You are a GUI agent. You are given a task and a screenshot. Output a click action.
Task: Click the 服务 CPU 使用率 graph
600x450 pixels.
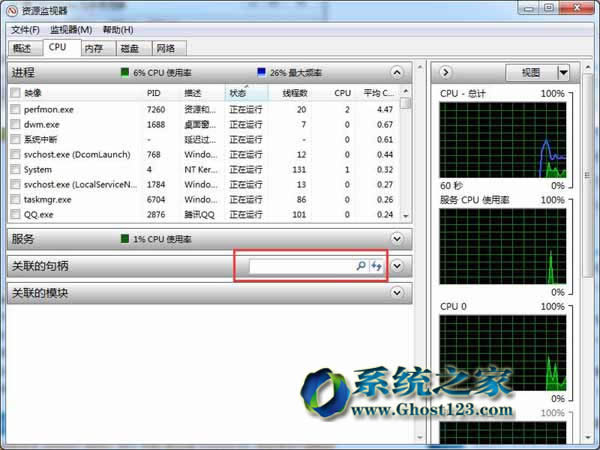point(503,246)
